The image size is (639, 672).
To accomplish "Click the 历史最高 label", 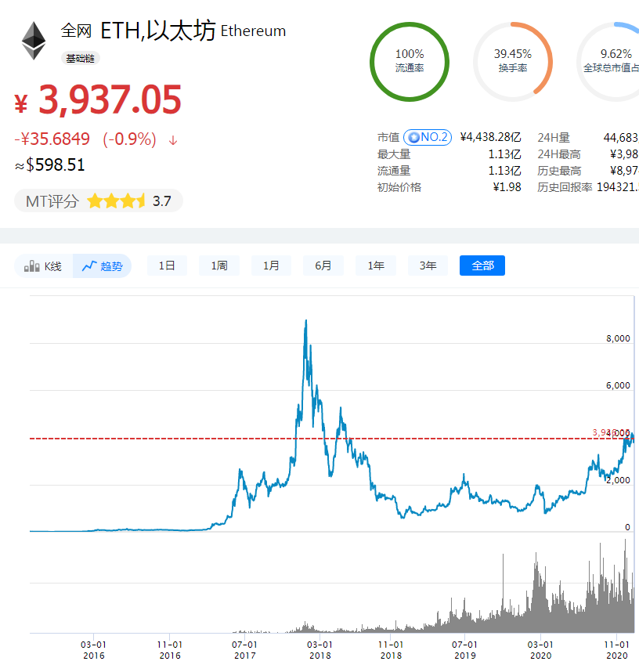I will 559,171.
